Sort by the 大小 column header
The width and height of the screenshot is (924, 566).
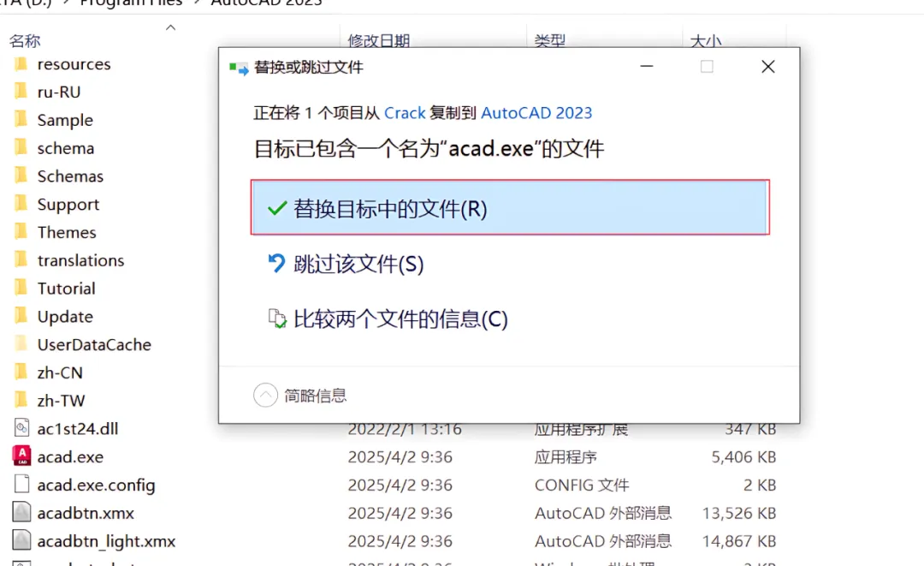[705, 41]
